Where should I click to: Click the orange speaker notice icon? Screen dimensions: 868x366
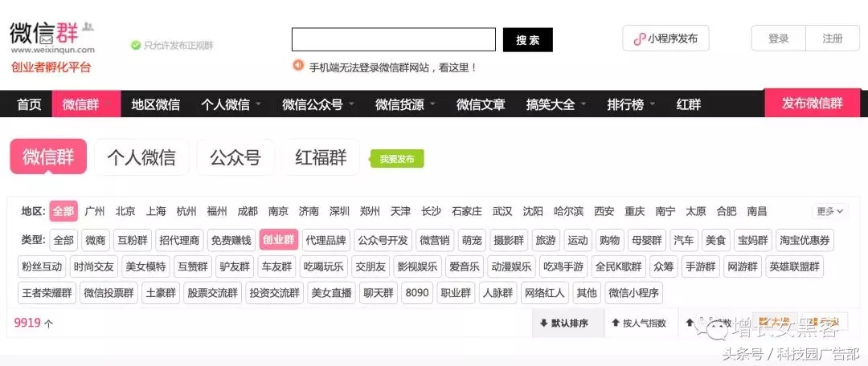pyautogui.click(x=298, y=65)
